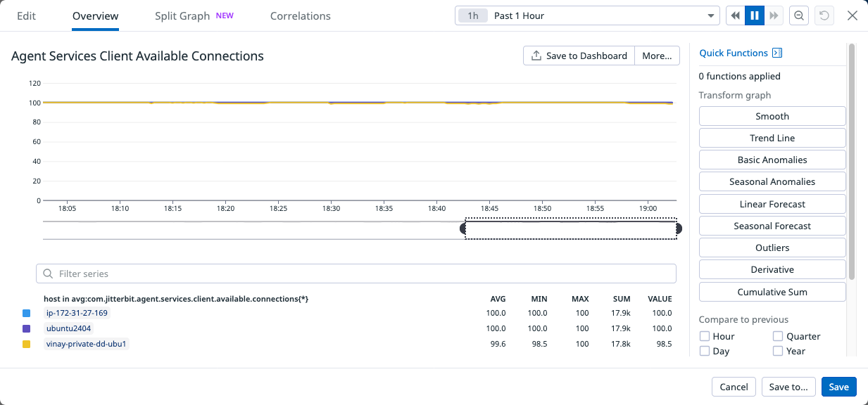868x405 pixels.
Task: Collapse the Quick Functions panel icon
Action: (777, 53)
